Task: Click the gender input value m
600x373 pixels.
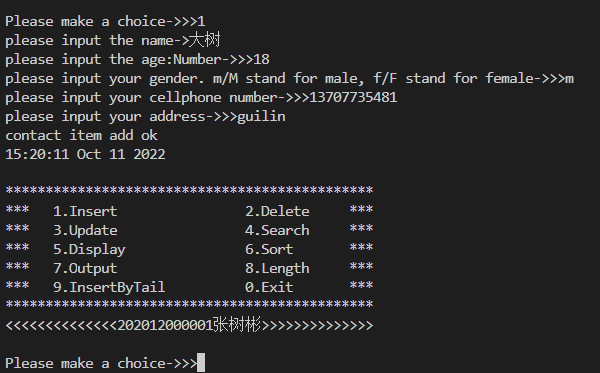Action: pyautogui.click(x=569, y=79)
